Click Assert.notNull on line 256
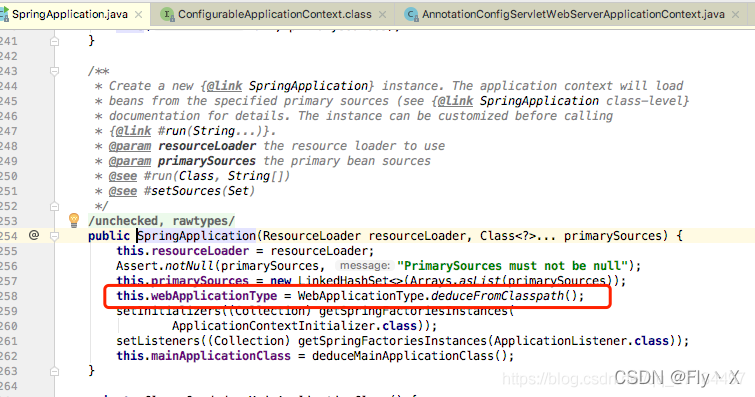The height and width of the screenshot is (397, 755). click(165, 265)
